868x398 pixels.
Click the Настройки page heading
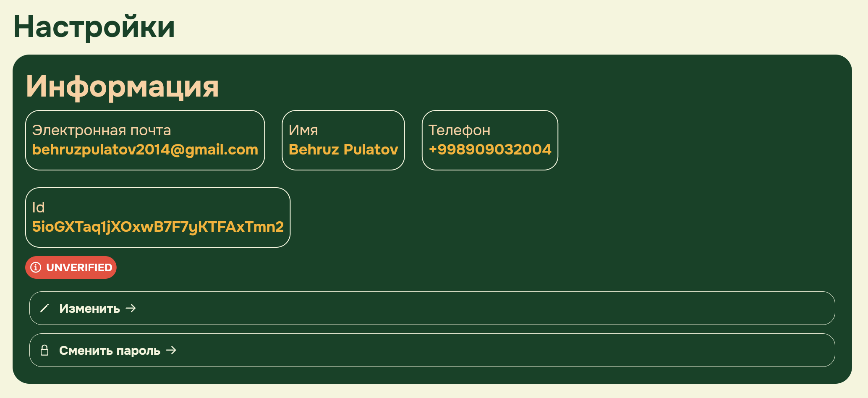pos(94,27)
